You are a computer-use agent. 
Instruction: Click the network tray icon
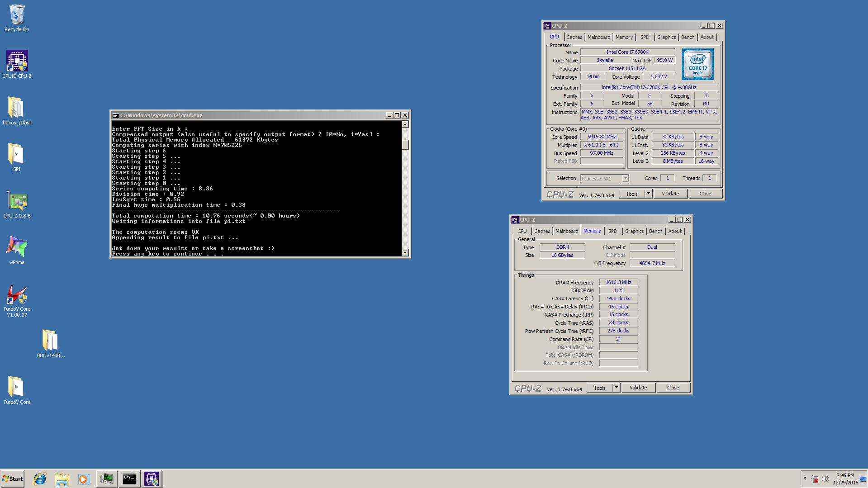click(x=815, y=479)
